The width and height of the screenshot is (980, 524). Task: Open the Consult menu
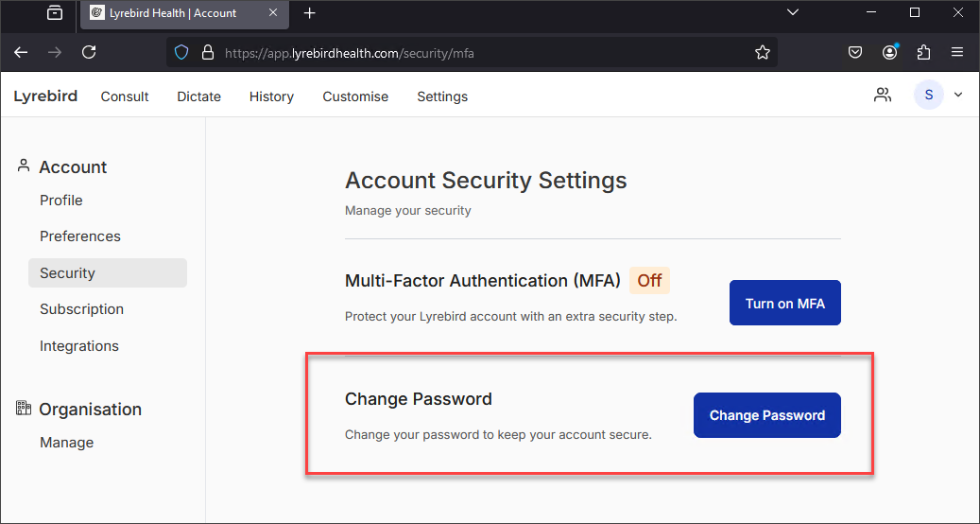coord(125,96)
